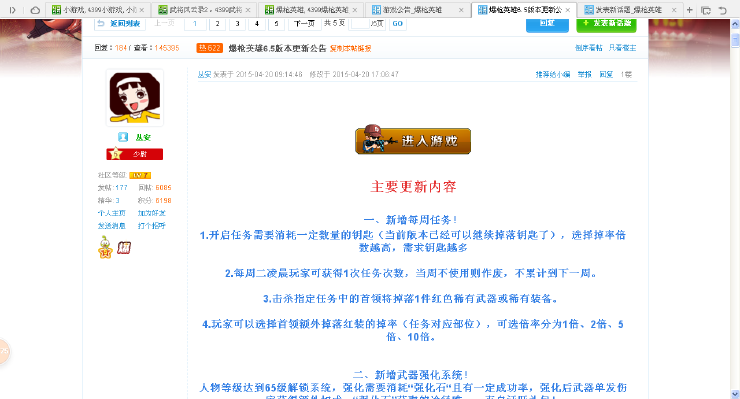This screenshot has height=399, width=740.
Task: Click the cloud icon in the tab bar
Action: [35, 9]
